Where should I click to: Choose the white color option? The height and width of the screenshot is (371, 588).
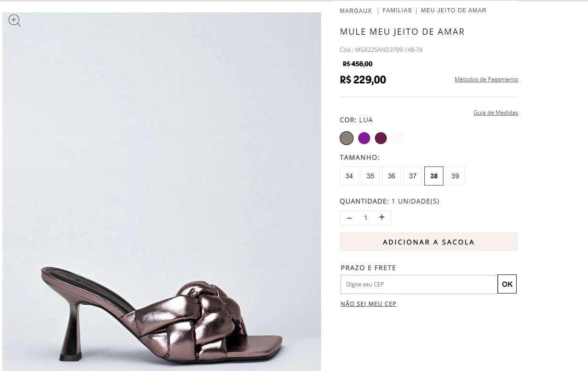397,138
